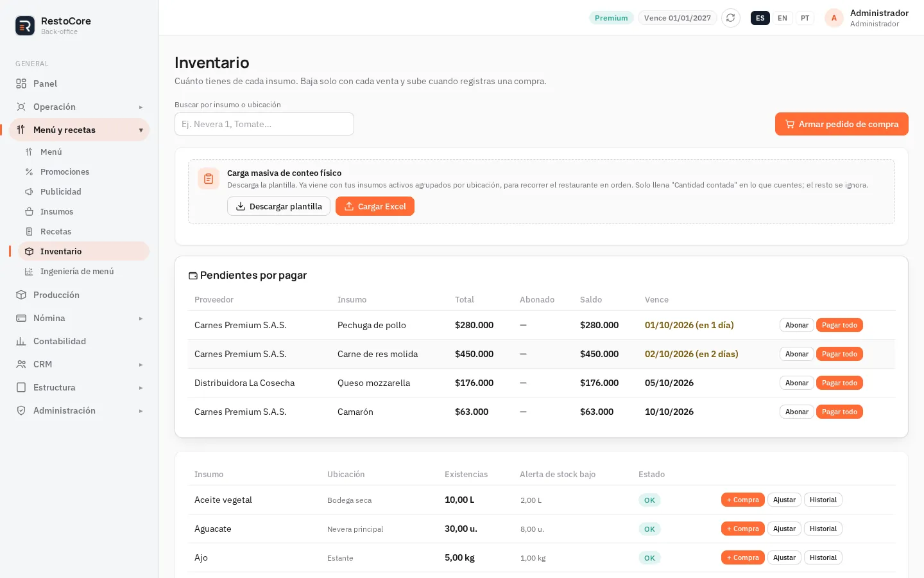
Task: Click Cargar Excel button
Action: click(x=375, y=206)
